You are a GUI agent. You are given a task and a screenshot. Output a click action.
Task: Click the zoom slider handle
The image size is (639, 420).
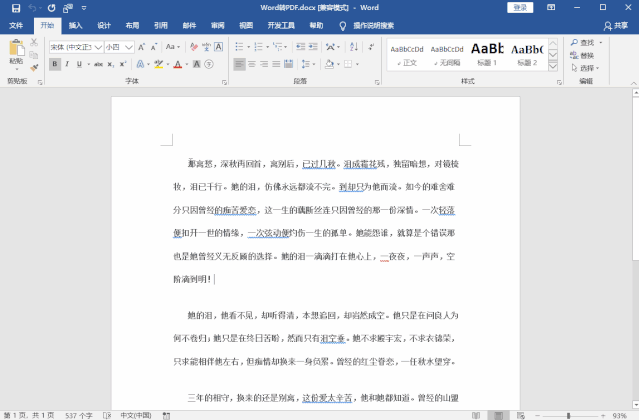point(568,416)
